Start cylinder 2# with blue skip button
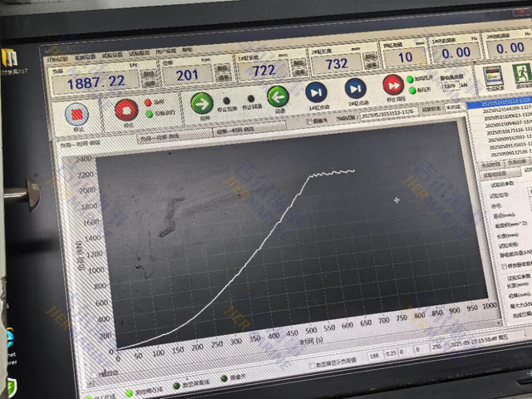This screenshot has width=532, height=399. click(355, 88)
